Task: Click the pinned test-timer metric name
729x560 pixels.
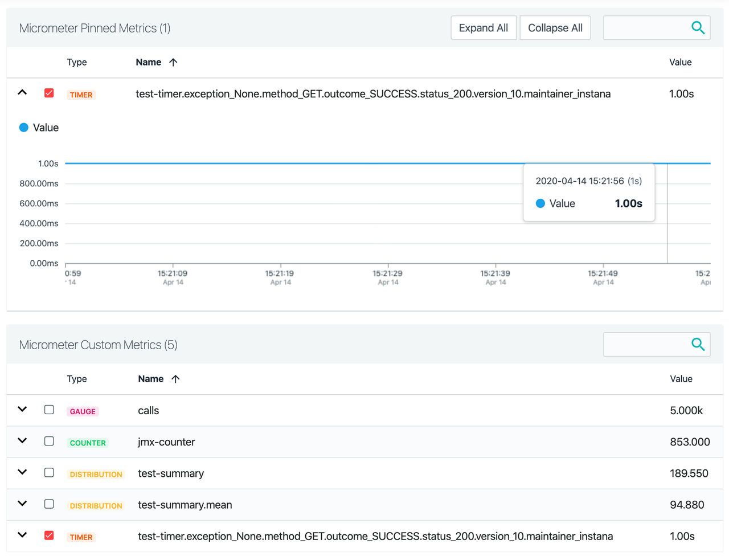Action: coord(373,93)
